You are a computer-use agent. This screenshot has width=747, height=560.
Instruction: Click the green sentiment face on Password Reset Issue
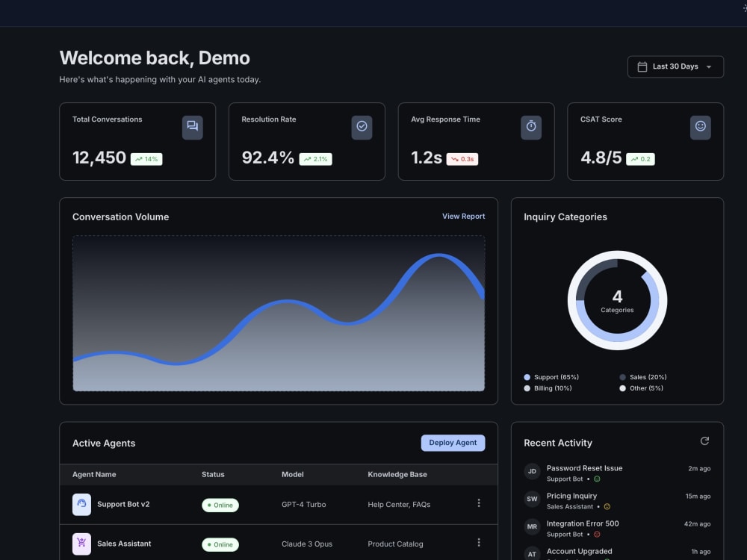point(597,479)
